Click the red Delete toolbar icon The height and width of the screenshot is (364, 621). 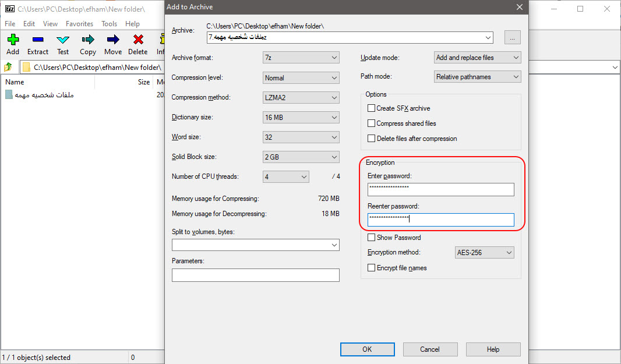(138, 40)
